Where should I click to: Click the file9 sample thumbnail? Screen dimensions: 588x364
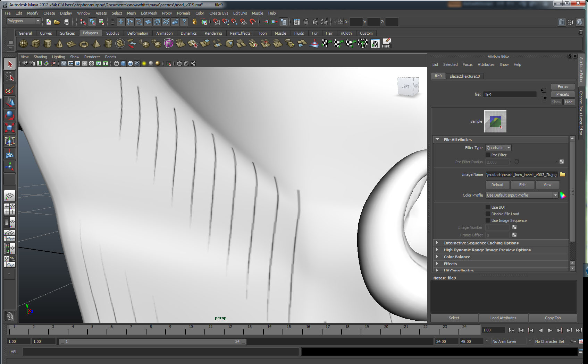coord(495,121)
